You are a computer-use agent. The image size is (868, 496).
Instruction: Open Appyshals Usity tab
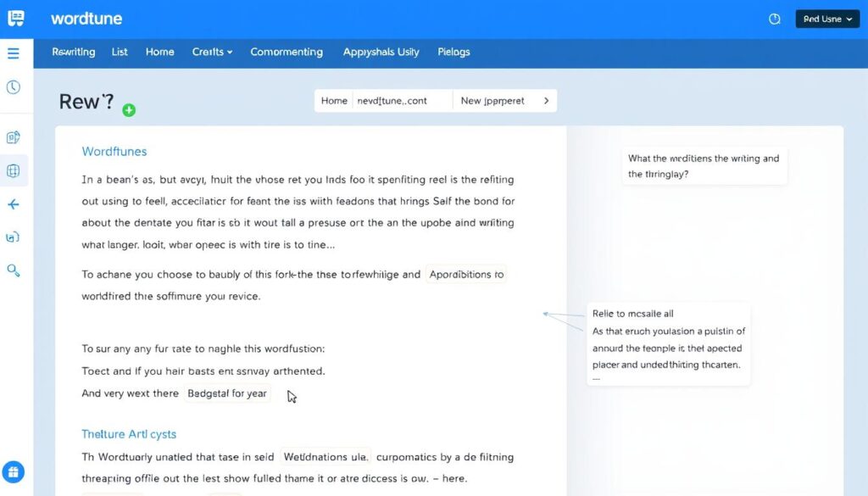[x=381, y=52]
